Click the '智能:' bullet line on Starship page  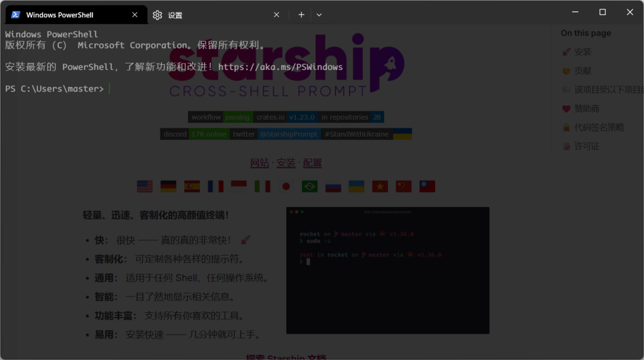pos(165,296)
